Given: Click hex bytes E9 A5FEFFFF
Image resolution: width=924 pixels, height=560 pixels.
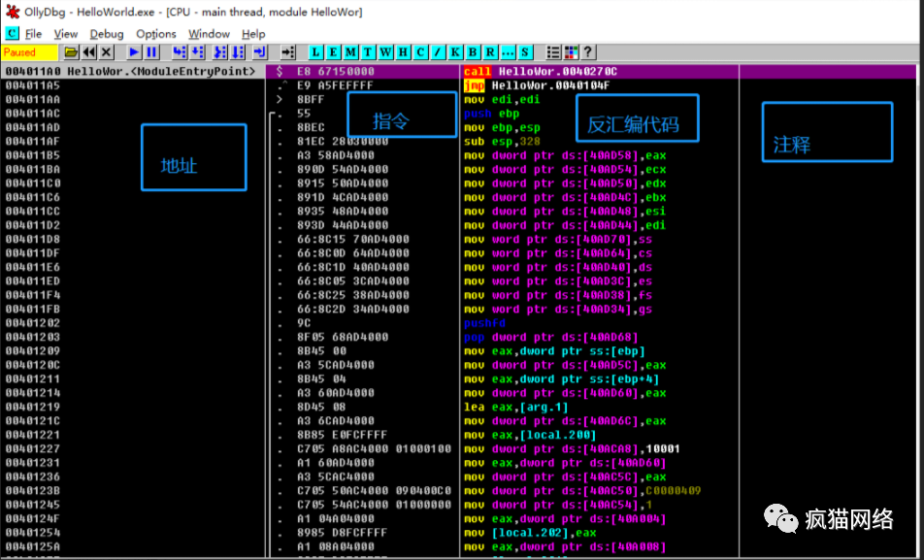Looking at the screenshot, I should click(x=335, y=85).
